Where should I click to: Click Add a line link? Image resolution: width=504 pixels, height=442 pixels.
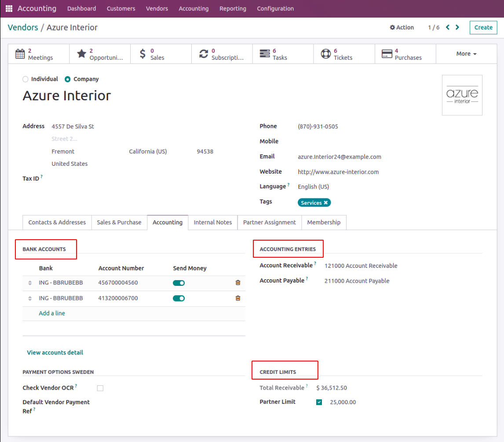coord(52,313)
